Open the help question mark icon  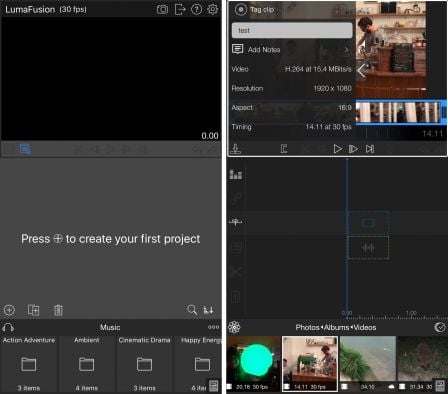tap(196, 9)
